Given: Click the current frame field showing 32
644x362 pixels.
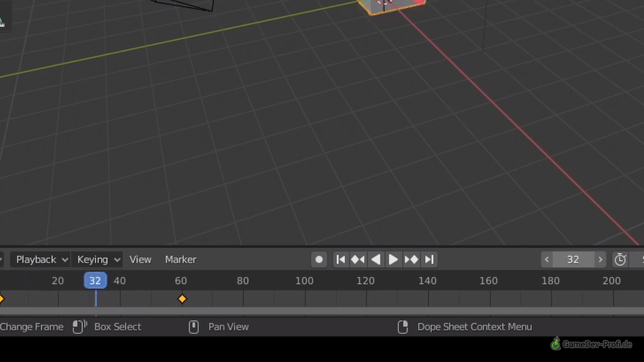Looking at the screenshot, I should (574, 259).
